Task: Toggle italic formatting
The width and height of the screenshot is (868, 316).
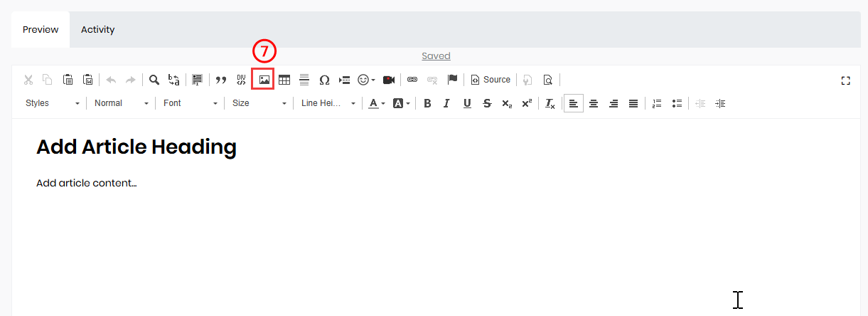Action: pos(446,103)
